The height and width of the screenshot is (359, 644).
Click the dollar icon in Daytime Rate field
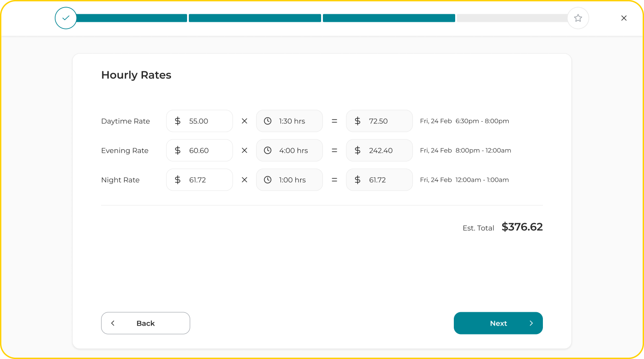point(178,121)
